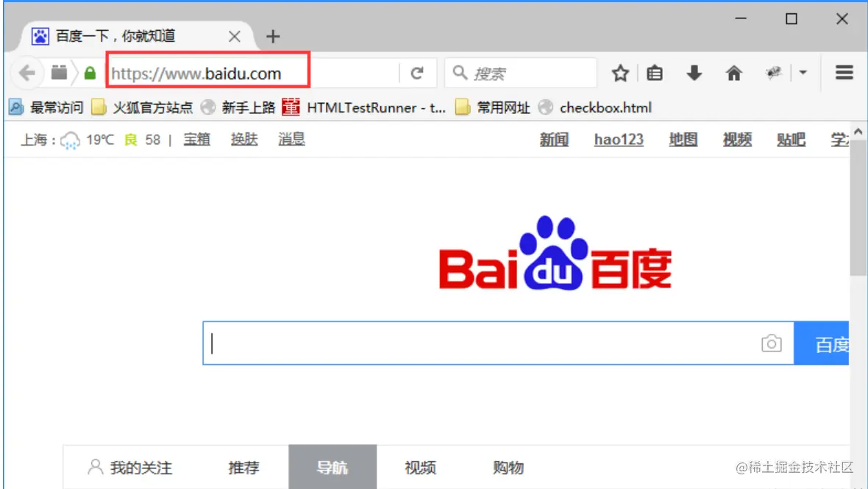Viewport: 868px width, 489px height.
Task: Click the blue 百度一下 search button
Action: tap(822, 343)
